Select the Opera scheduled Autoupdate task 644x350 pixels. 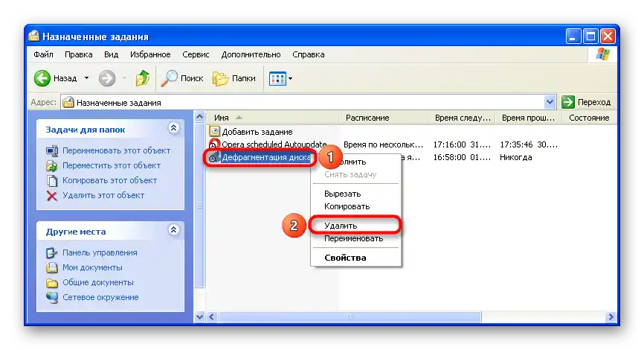click(274, 144)
